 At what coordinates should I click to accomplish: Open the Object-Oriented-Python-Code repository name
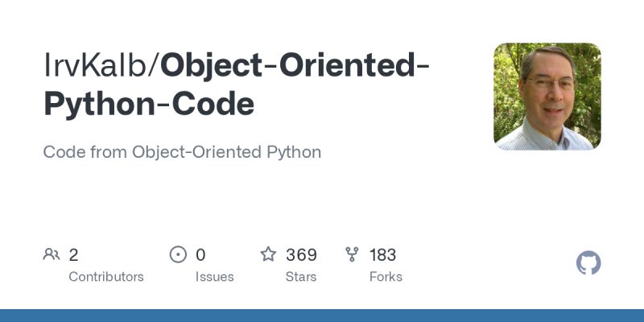click(294, 66)
